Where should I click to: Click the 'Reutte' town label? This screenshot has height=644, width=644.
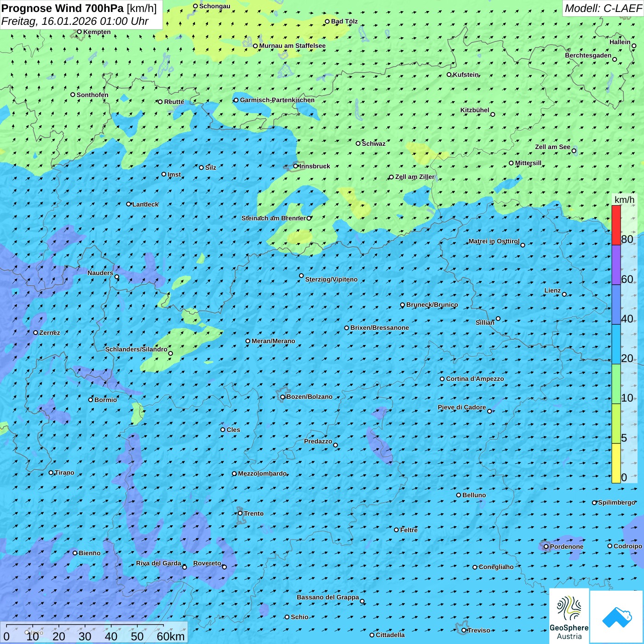click(174, 102)
